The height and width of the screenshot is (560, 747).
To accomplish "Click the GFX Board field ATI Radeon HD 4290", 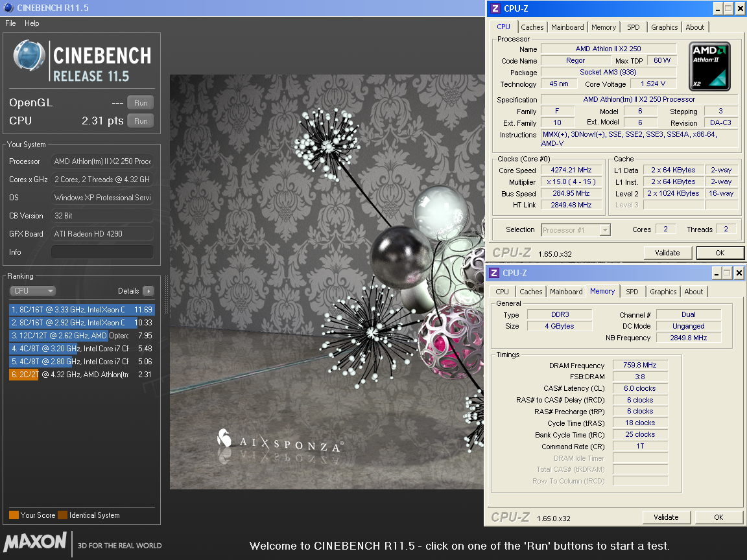I will 102,234.
